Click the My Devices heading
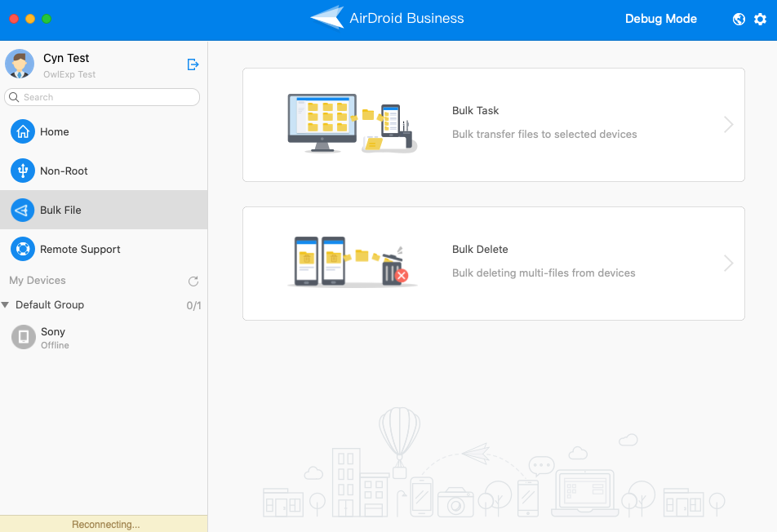This screenshot has height=532, width=777. 38,281
